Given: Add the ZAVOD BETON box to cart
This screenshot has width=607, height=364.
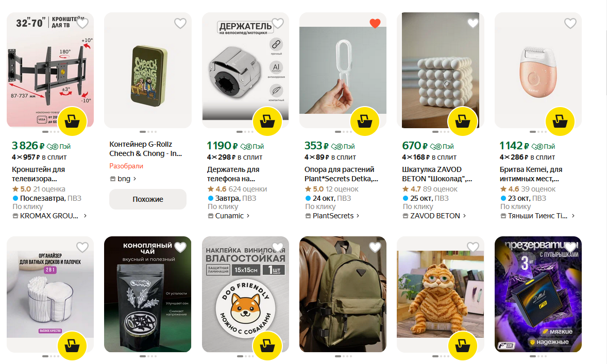Looking at the screenshot, I should coord(463,122).
